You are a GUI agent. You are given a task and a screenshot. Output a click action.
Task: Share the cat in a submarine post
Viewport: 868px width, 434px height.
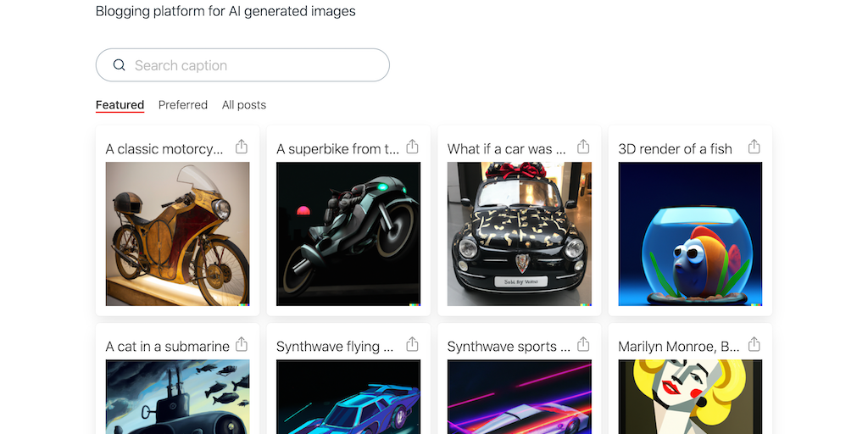(242, 344)
